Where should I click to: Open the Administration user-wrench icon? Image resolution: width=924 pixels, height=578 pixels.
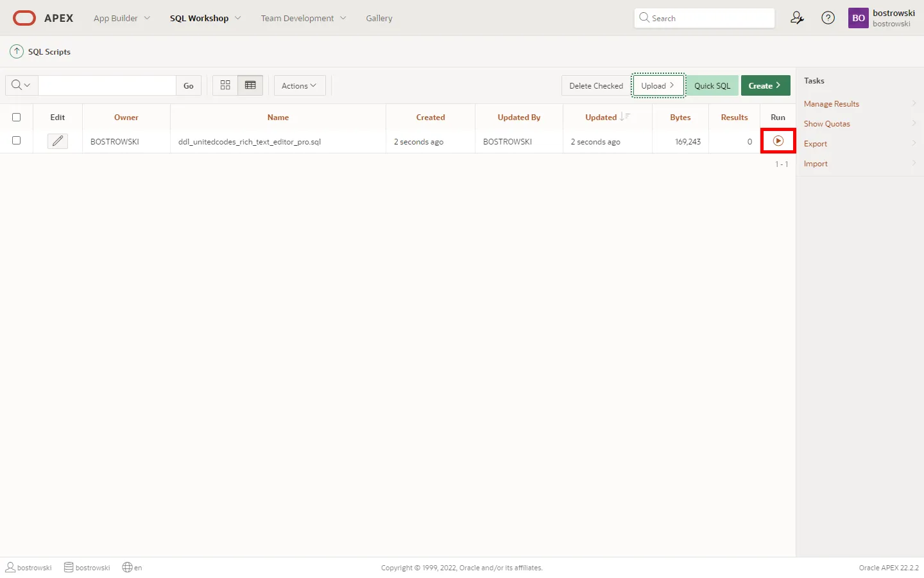(x=797, y=18)
